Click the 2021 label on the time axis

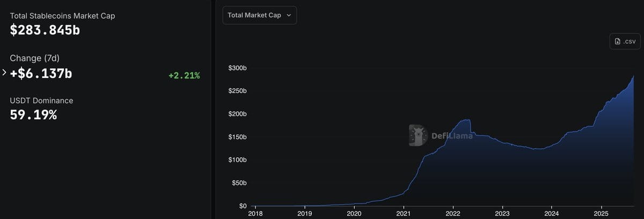coord(404,212)
